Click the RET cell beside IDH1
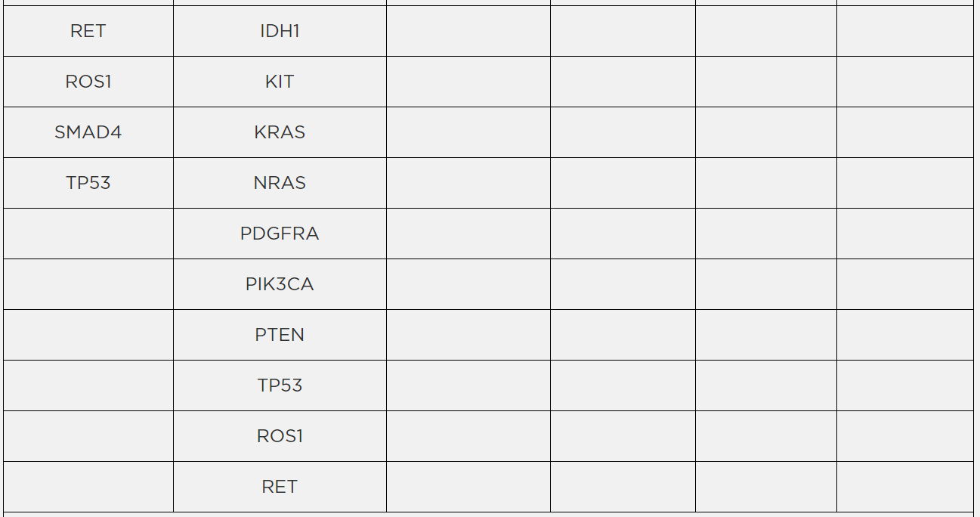980x517 pixels. tap(88, 31)
